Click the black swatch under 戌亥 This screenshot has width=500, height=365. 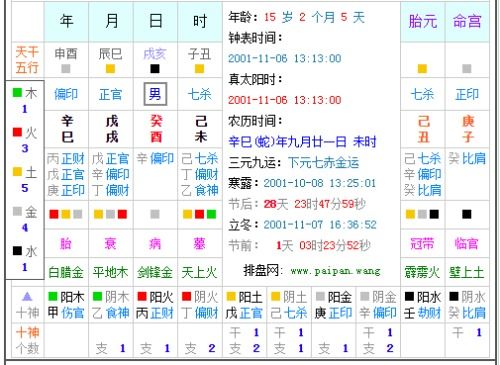tap(155, 69)
